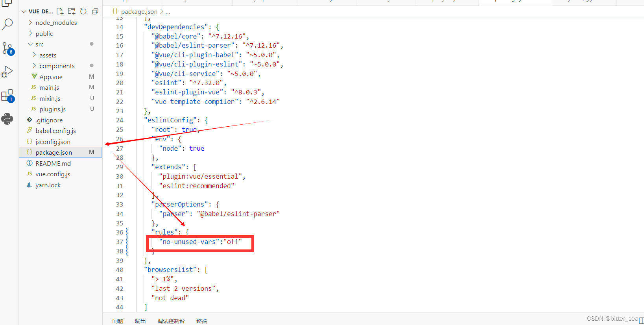Image resolution: width=644 pixels, height=325 pixels.
Task: Switch to the 调试控制台 panel tab
Action: coord(171,321)
